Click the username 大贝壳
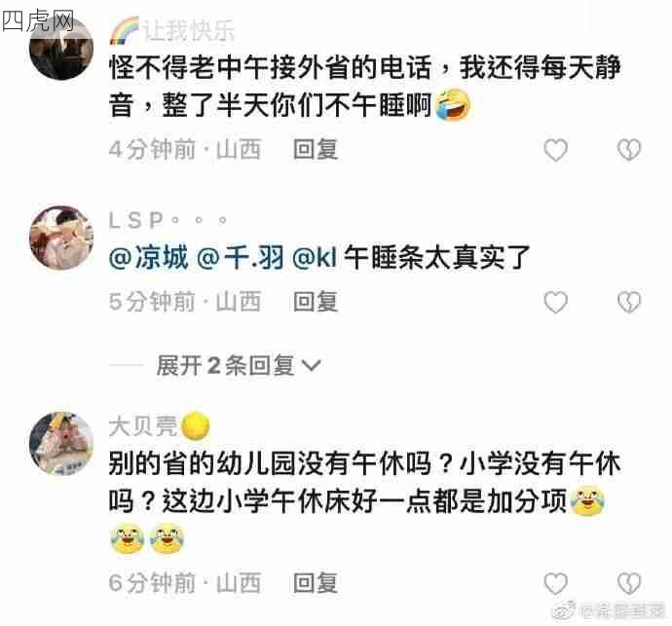Screen dimensions: 672x626 pyautogui.click(x=143, y=426)
